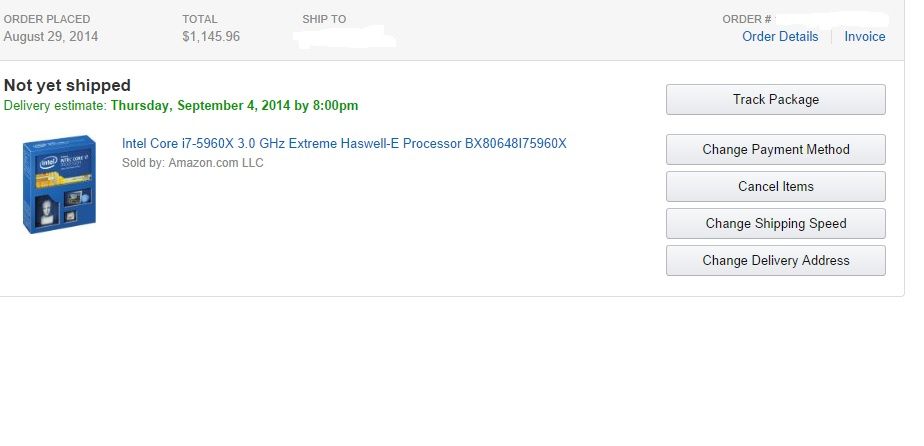Click the Delivery estimate label text
Image resolution: width=924 pixels, height=446 pixels.
pyautogui.click(x=56, y=106)
